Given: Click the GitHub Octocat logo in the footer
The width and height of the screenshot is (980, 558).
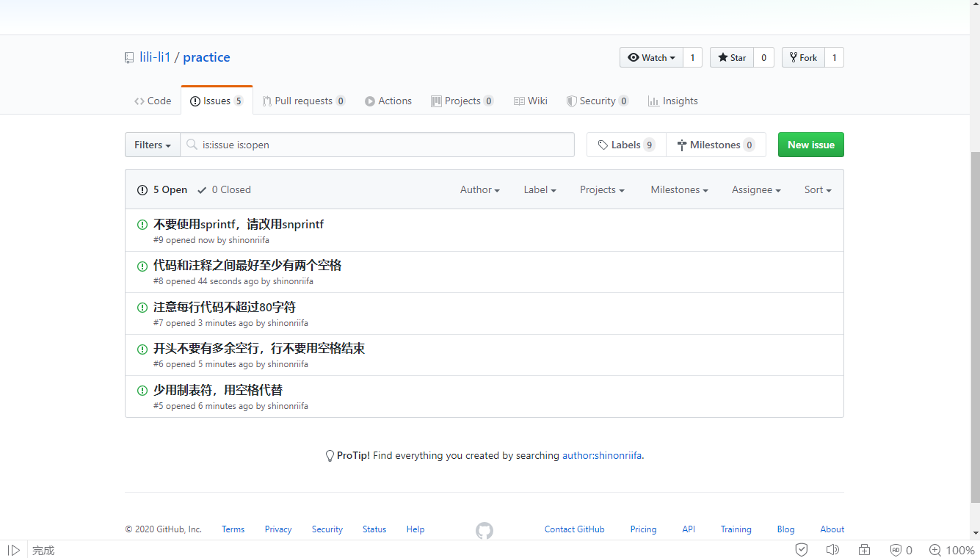Looking at the screenshot, I should click(x=484, y=530).
